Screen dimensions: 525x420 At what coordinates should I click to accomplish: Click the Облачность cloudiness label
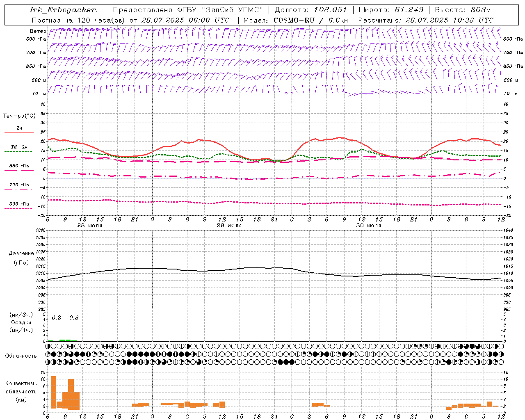tap(21, 356)
